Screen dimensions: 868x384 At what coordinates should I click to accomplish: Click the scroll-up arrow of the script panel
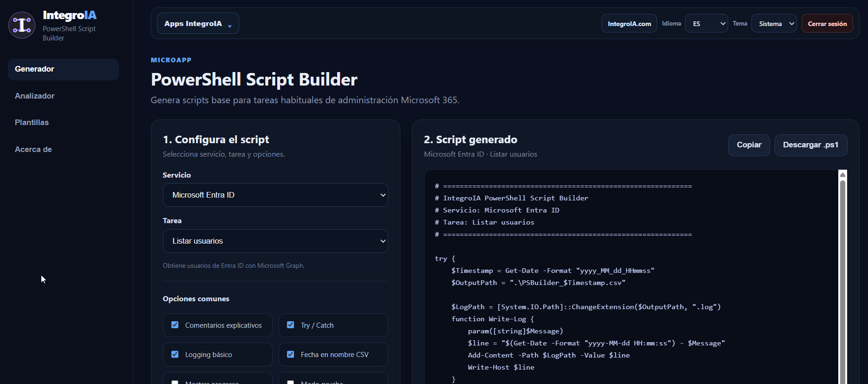pyautogui.click(x=842, y=174)
